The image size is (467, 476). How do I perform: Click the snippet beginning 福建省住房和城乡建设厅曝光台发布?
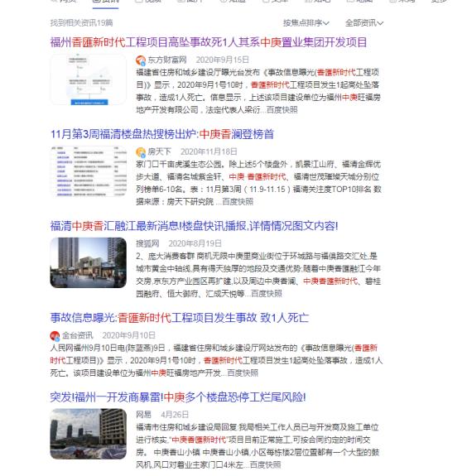click(258, 91)
